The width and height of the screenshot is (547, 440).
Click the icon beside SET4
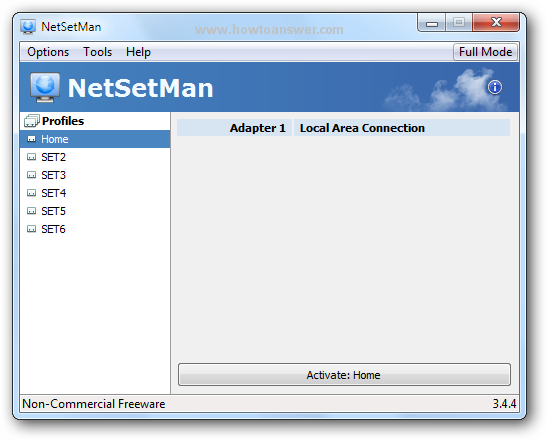pos(31,193)
